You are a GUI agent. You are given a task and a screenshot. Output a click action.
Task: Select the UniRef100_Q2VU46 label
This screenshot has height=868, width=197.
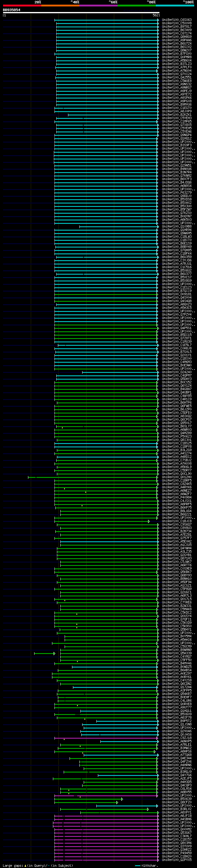coord(177,732)
